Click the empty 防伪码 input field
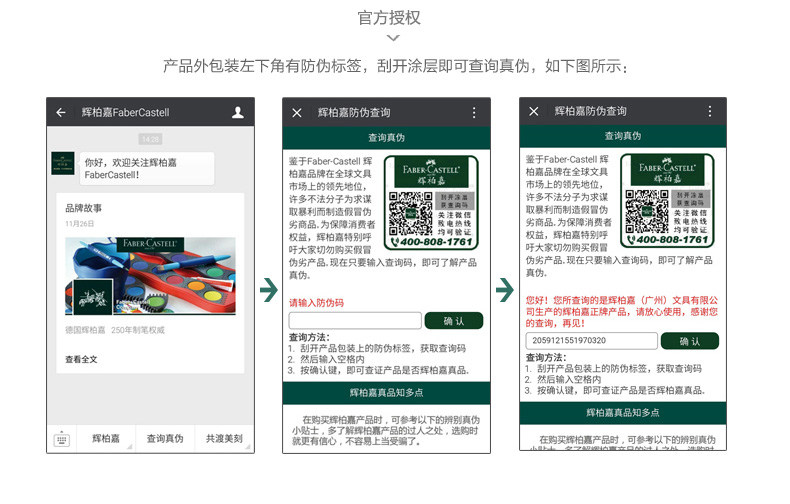790x504 pixels. pyautogui.click(x=355, y=321)
